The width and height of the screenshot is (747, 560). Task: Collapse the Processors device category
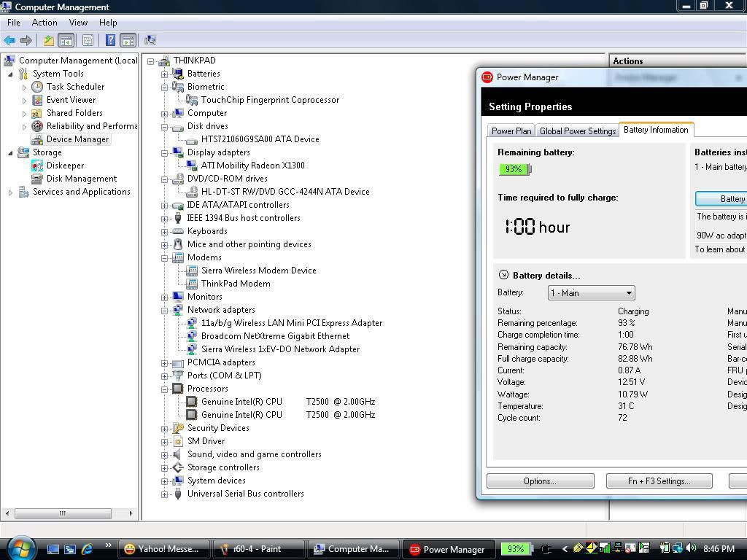(164, 389)
